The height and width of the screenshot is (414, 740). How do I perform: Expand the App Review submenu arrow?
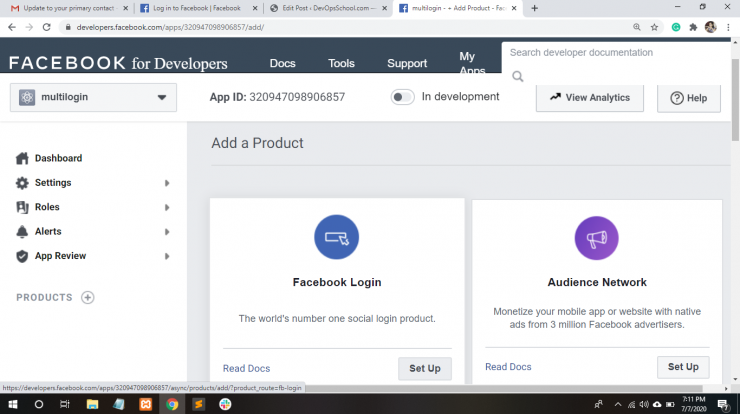click(167, 256)
